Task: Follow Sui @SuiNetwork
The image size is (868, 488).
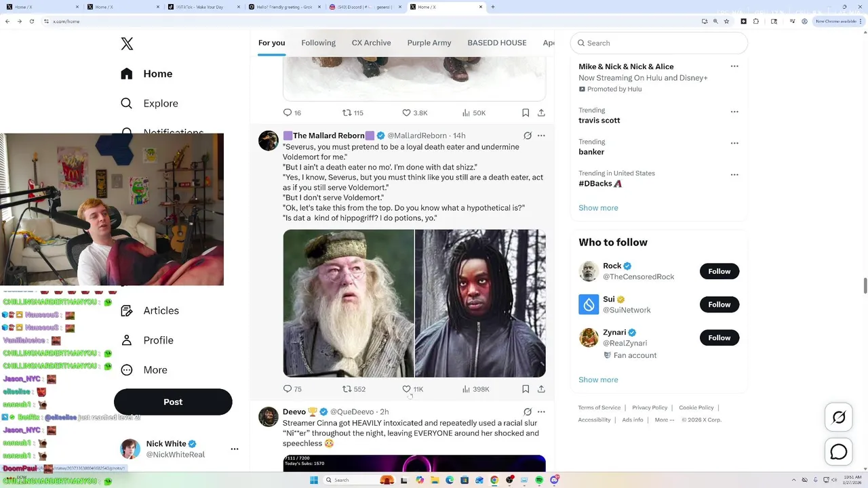Action: tap(719, 304)
